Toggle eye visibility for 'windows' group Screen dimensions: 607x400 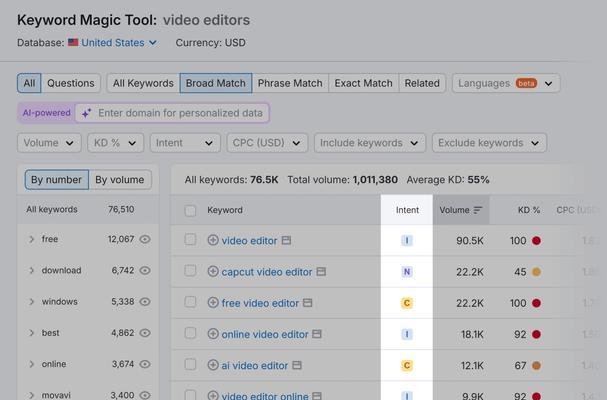pyautogui.click(x=145, y=302)
